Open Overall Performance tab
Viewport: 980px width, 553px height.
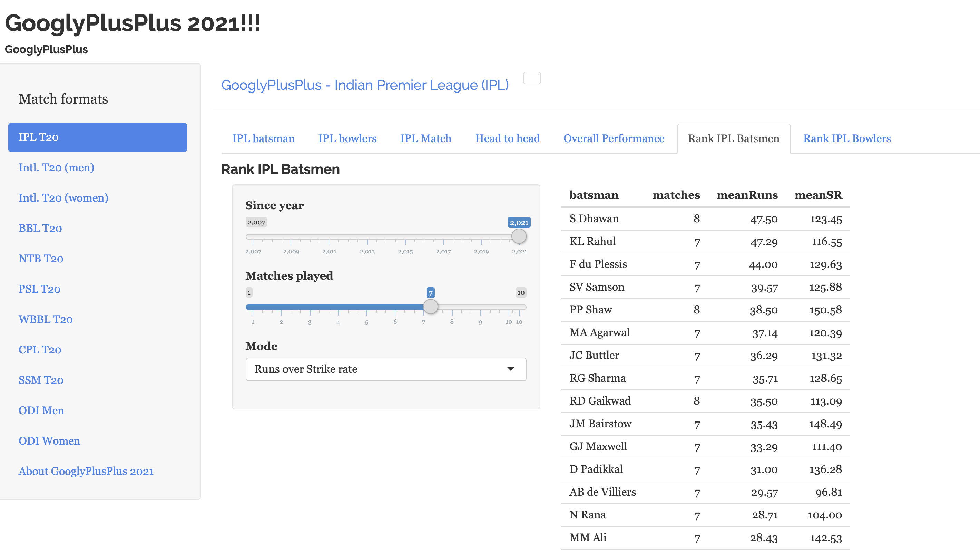(614, 138)
